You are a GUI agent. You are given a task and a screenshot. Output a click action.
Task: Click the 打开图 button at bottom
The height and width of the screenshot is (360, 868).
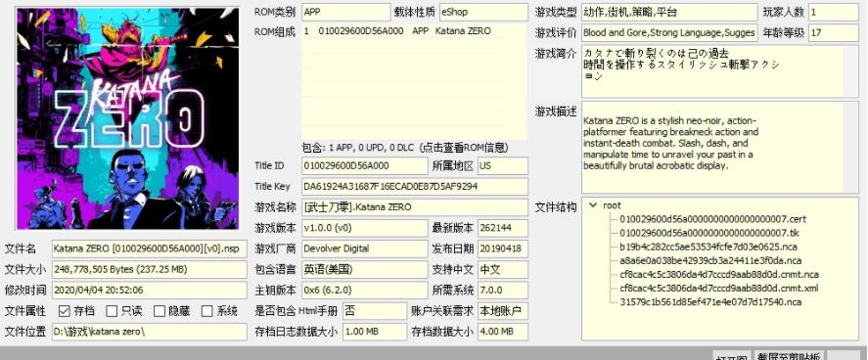coord(731,357)
